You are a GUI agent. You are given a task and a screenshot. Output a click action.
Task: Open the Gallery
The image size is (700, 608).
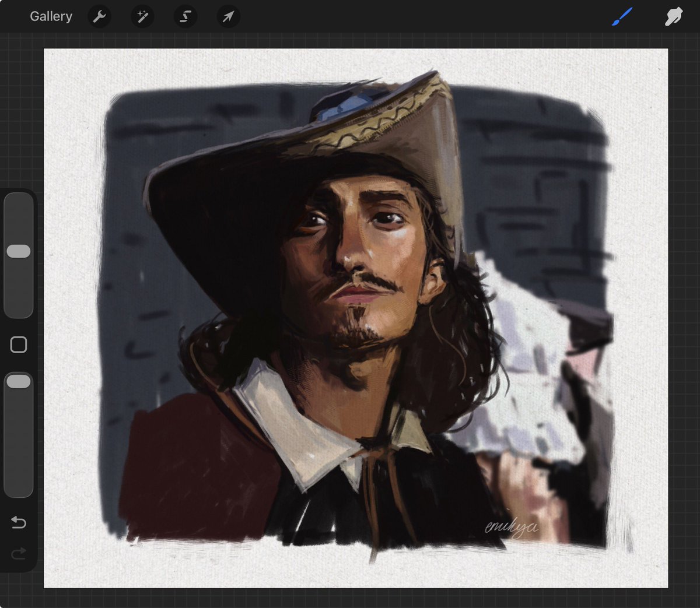pyautogui.click(x=51, y=16)
